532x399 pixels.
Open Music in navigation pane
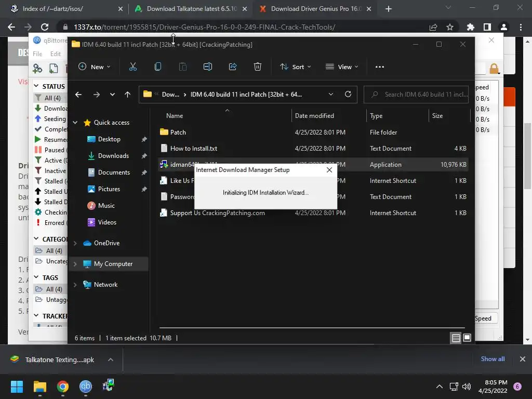[x=106, y=206]
